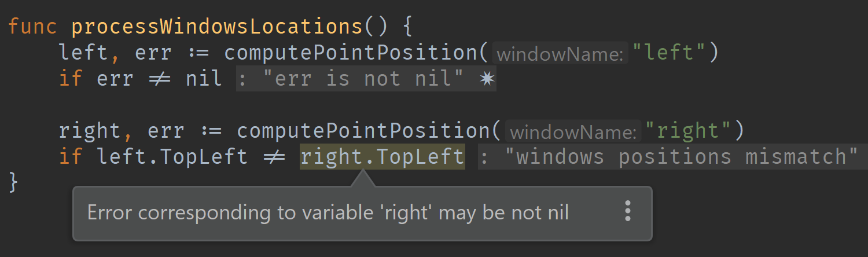Screen dimensions: 868x257
Task: Expand the folded "windows positions mismatch" block
Action: [x=673, y=157]
